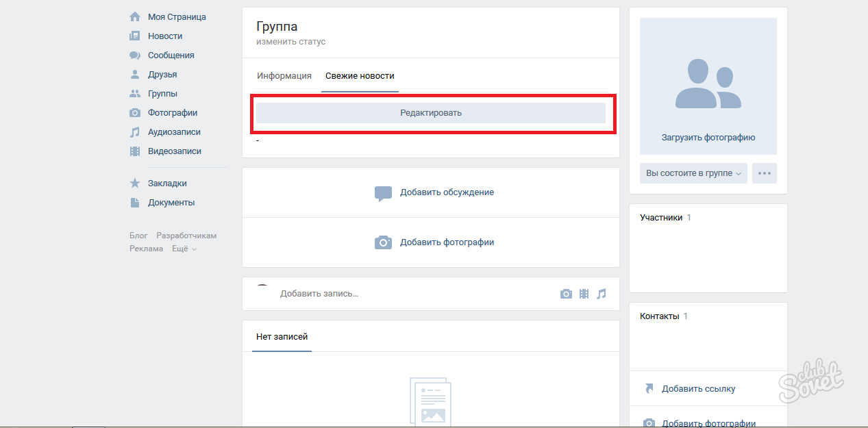
Task: Click the news icon beside Новости
Action: click(135, 36)
